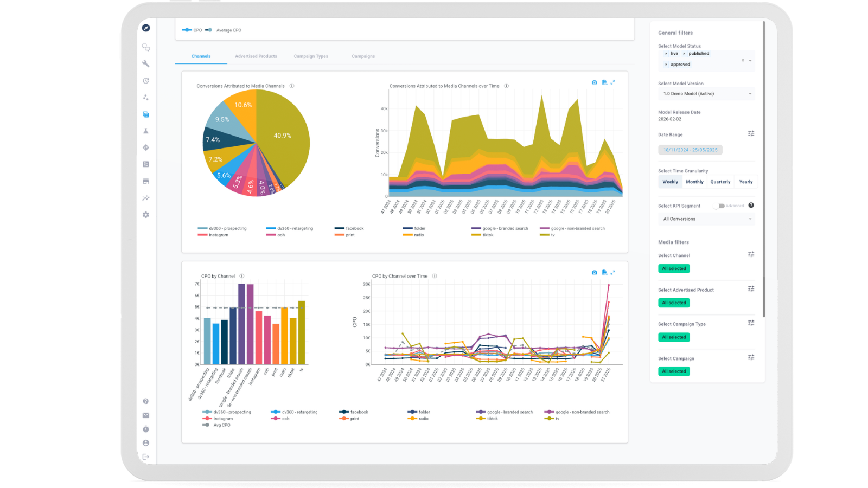Screen dimensions: 868x488
Task: Expand Conversions over Time chart to fullscreen
Action: [613, 82]
